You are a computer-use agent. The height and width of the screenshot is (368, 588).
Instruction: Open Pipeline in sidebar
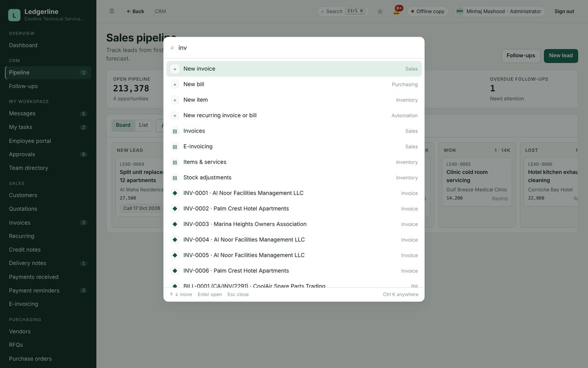[x=48, y=73]
